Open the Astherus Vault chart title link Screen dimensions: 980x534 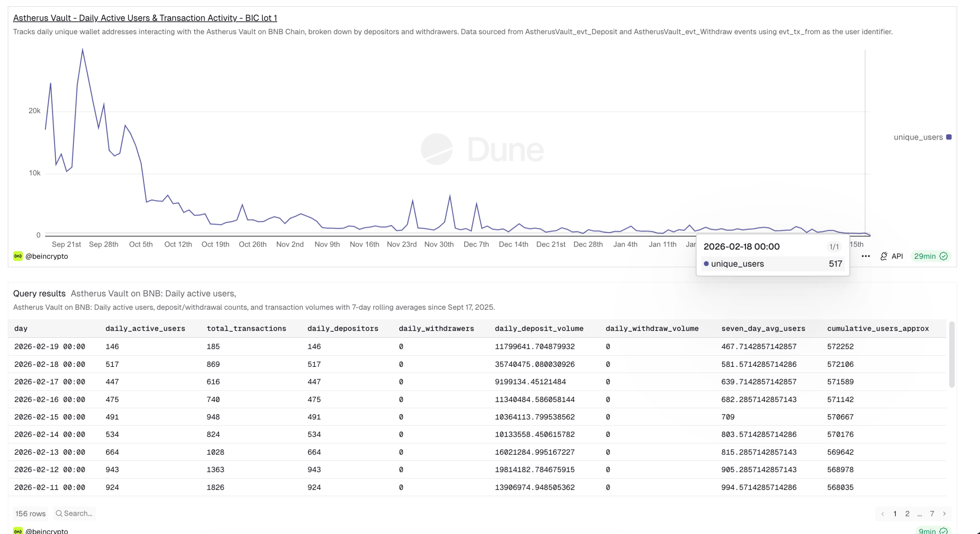tap(145, 18)
